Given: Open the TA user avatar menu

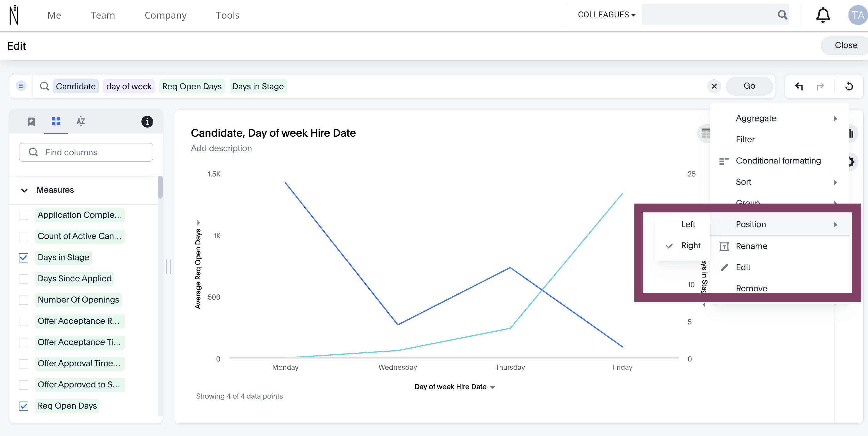Looking at the screenshot, I should point(858,15).
